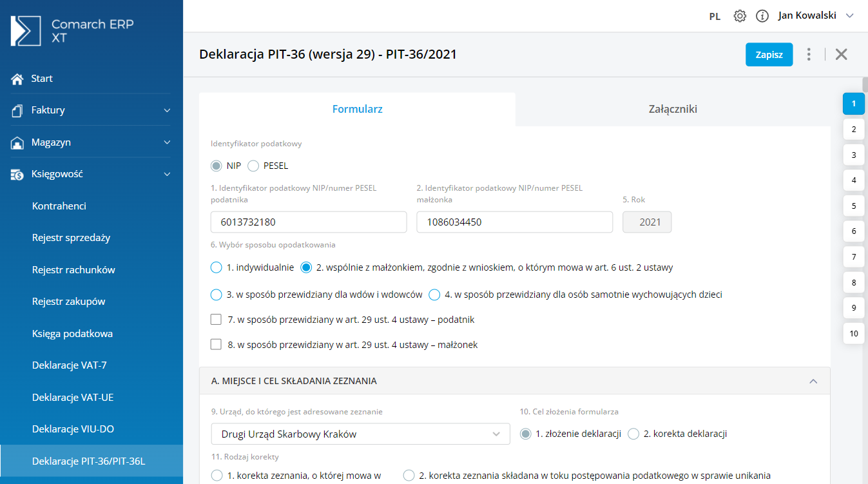Viewport: 868px width, 484px height.
Task: Expand the Jan Kowalski user menu
Action: coord(849,16)
